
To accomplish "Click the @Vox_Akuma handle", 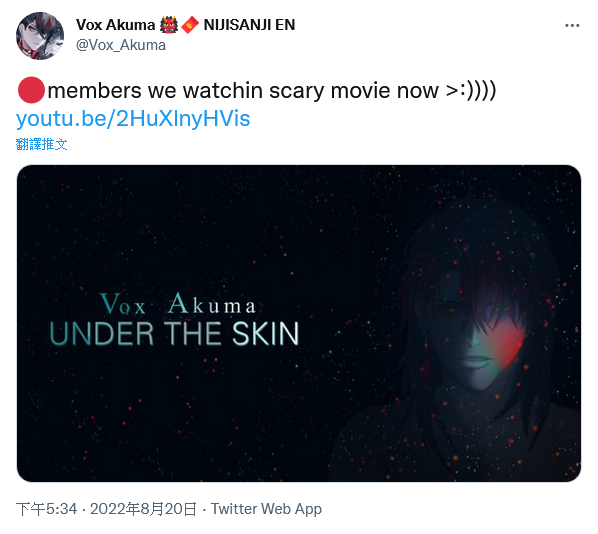I will [121, 45].
